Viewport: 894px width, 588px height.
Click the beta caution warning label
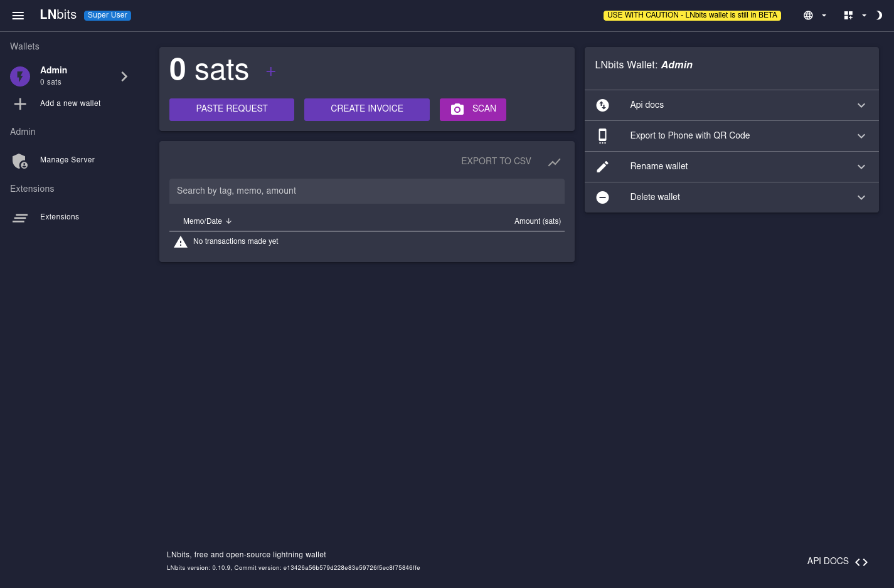click(692, 15)
